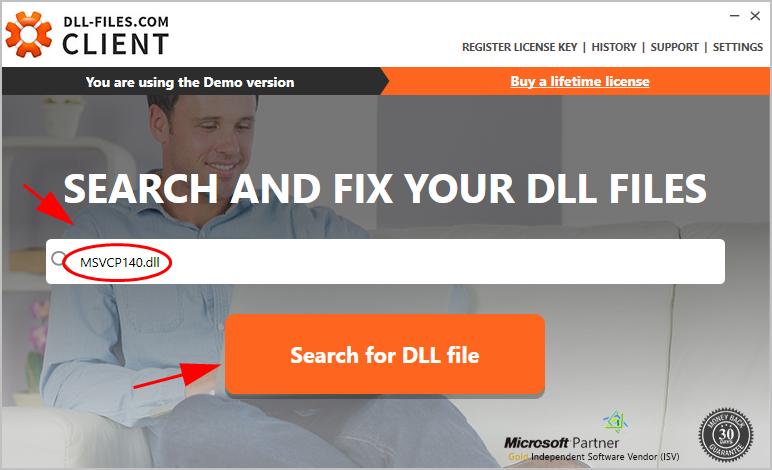The image size is (772, 470).
Task: Open the Register License Key page
Action: click(x=519, y=47)
